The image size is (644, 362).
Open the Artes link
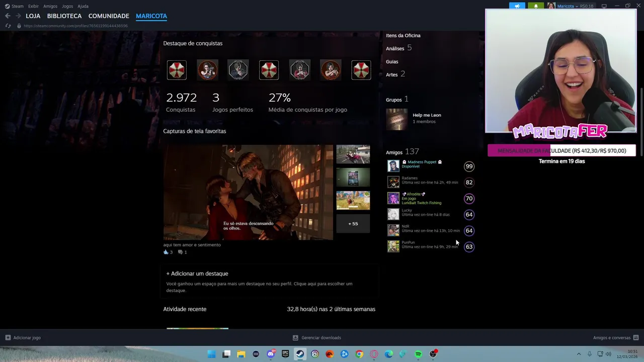pyautogui.click(x=392, y=74)
